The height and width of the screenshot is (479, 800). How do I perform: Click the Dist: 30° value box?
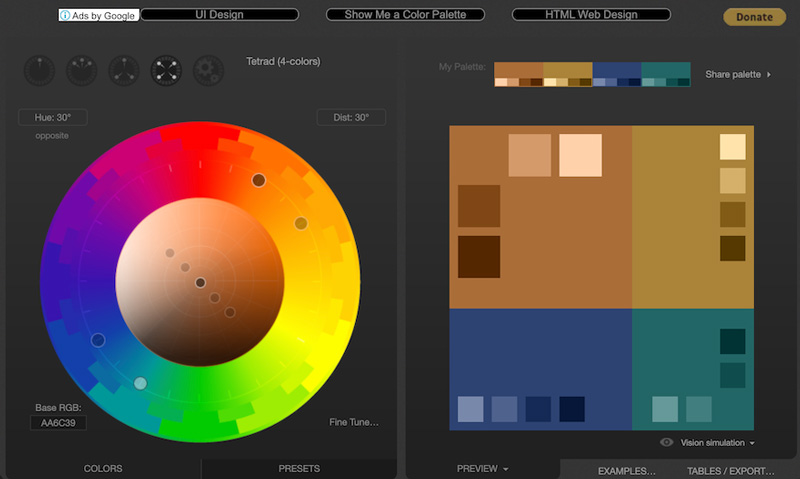351,118
